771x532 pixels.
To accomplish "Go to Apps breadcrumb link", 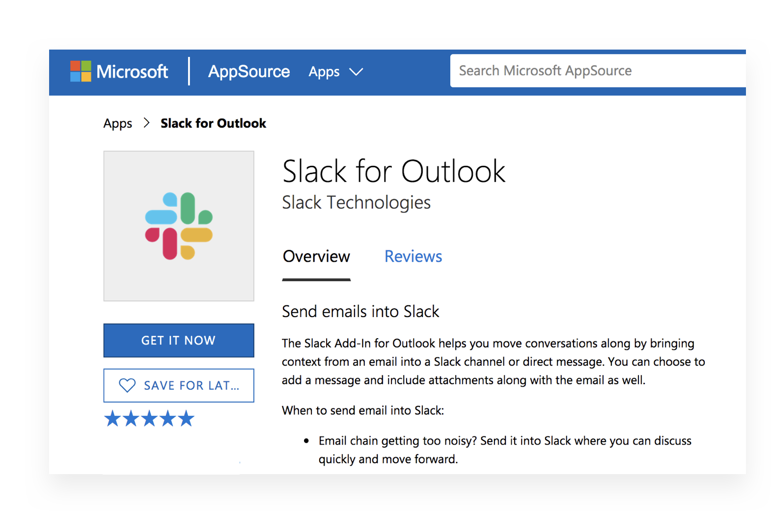I will coord(118,123).
